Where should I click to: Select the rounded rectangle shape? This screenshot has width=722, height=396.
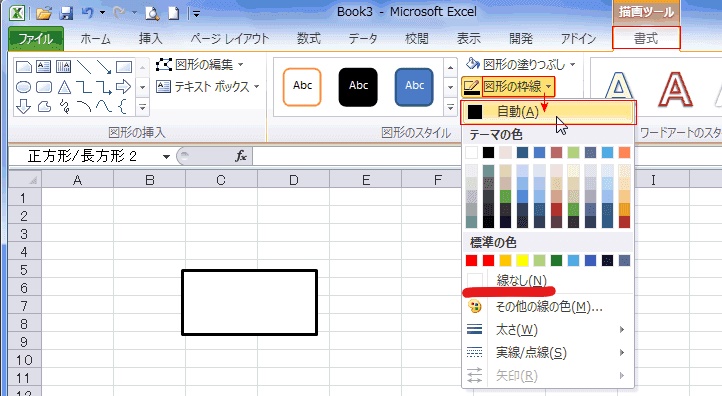44,87
